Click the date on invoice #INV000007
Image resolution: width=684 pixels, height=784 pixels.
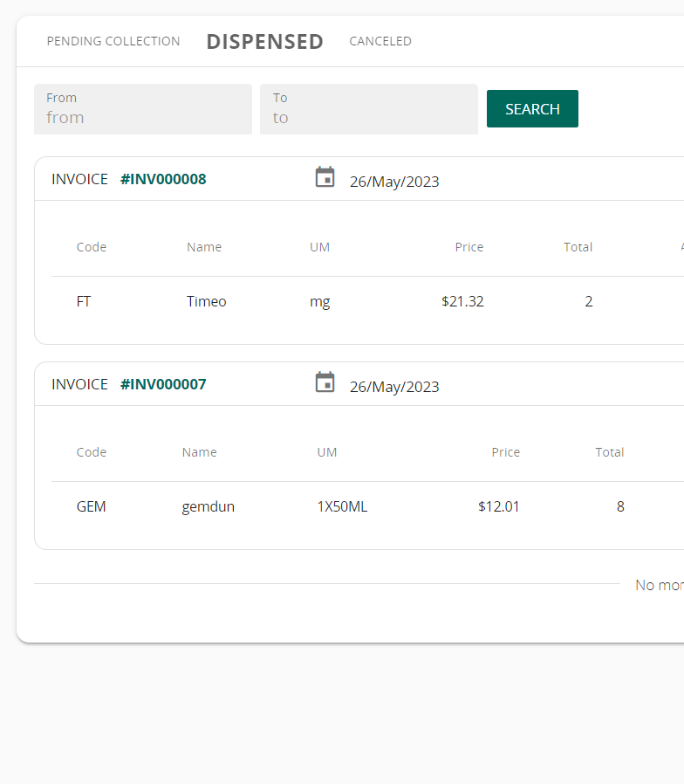click(394, 387)
